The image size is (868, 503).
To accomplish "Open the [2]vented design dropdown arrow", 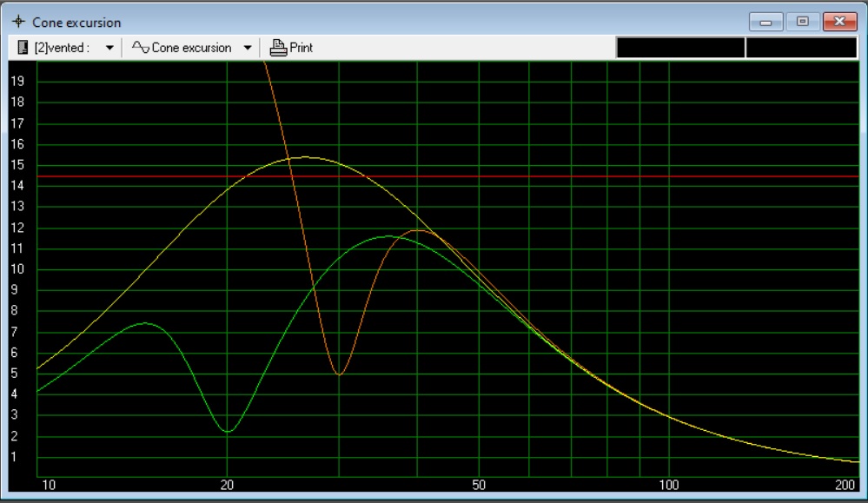I will click(x=109, y=49).
